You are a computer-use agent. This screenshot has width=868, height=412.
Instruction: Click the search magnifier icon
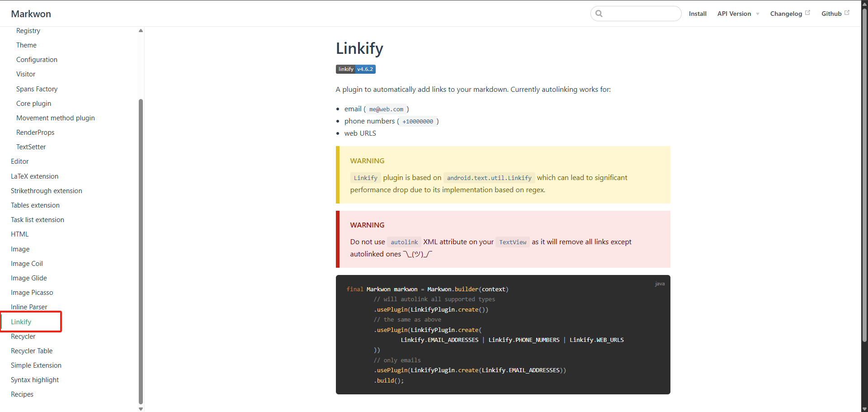tap(599, 14)
